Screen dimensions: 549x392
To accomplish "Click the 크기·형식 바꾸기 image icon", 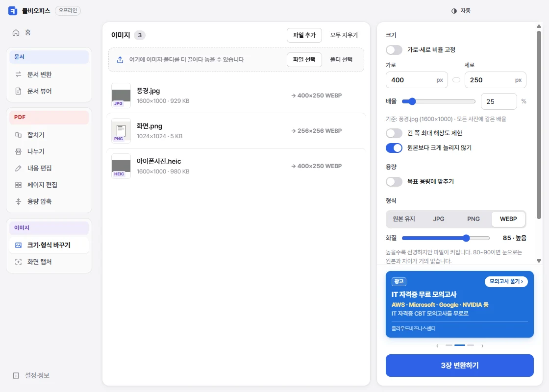I will click(x=18, y=245).
